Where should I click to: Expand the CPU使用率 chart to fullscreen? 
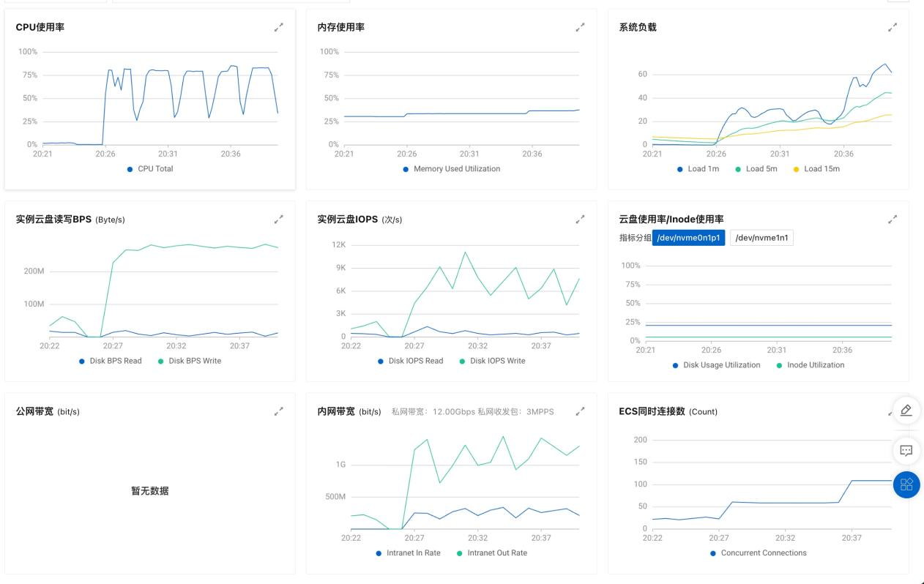[x=279, y=27]
